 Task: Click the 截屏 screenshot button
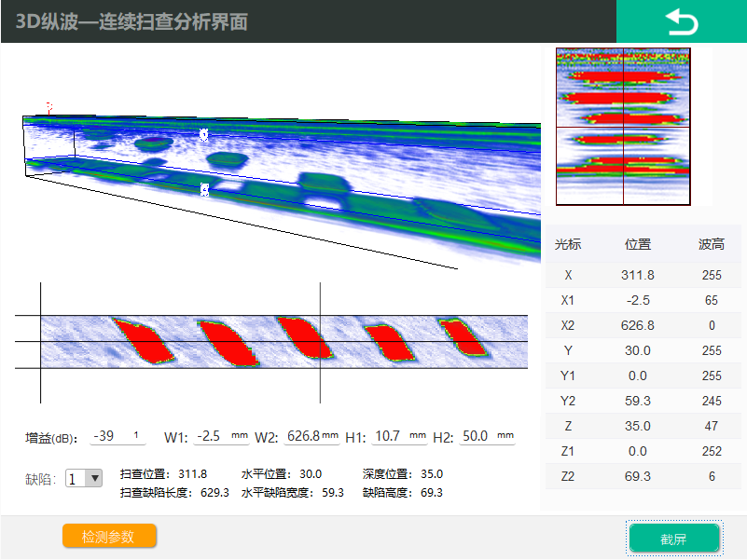tap(672, 539)
